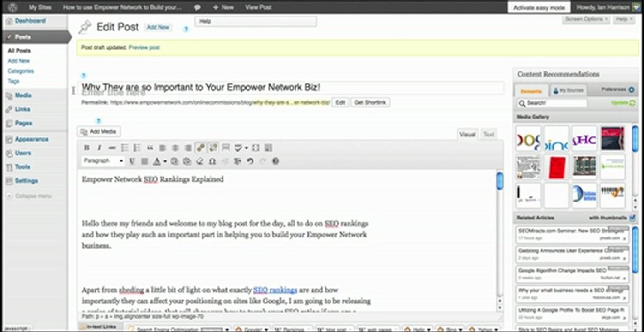644x332 pixels.
Task: Open Categories under Posts
Action: coord(21,71)
